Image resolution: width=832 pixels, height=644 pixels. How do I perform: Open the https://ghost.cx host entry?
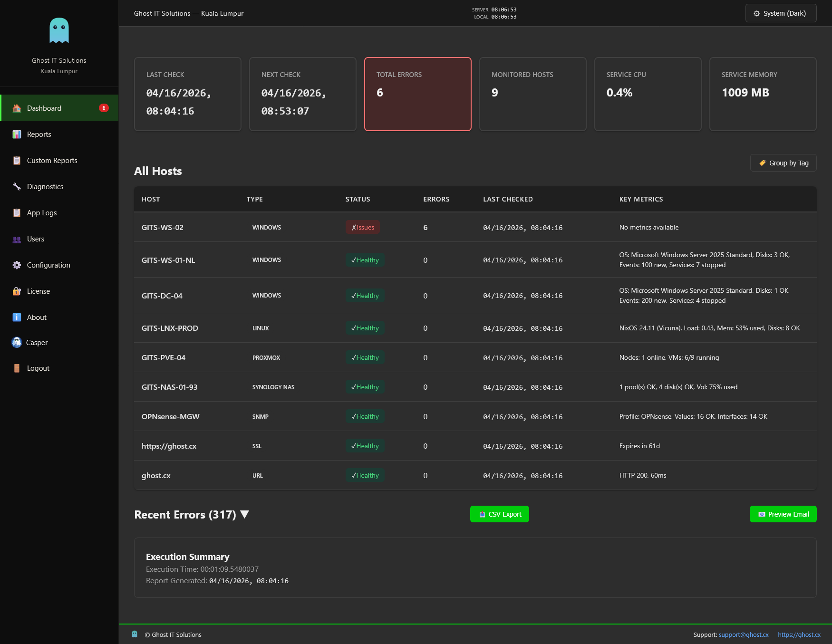pyautogui.click(x=169, y=446)
